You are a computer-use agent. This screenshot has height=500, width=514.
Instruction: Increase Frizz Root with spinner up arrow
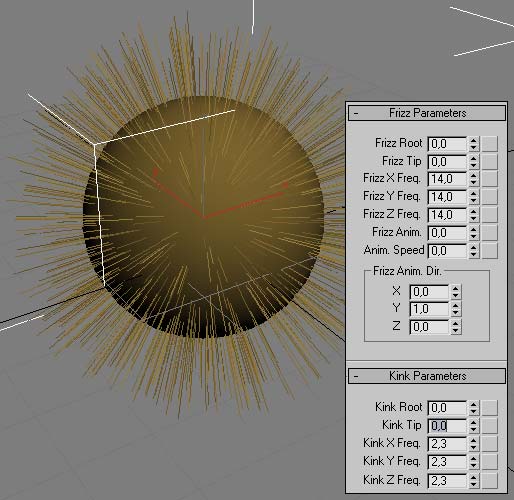tap(474, 140)
